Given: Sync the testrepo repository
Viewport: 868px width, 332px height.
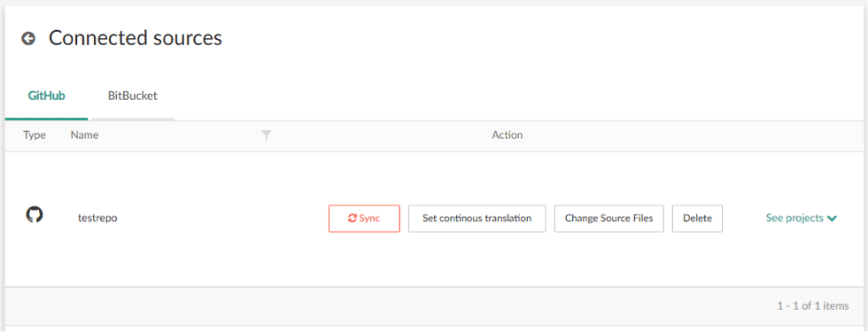Looking at the screenshot, I should point(364,218).
